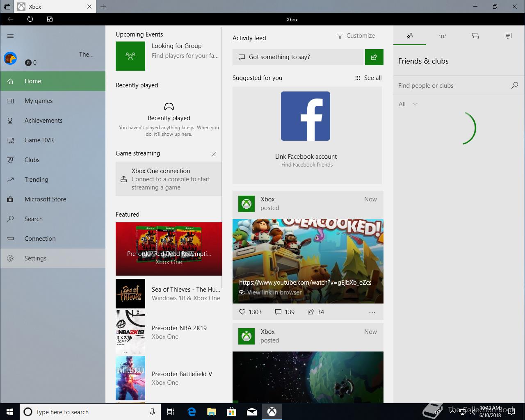Open Xbox avatar on Overcooked post
525x420 pixels.
click(x=247, y=204)
